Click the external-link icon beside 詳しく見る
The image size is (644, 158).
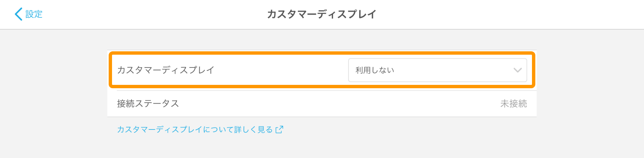(x=279, y=129)
